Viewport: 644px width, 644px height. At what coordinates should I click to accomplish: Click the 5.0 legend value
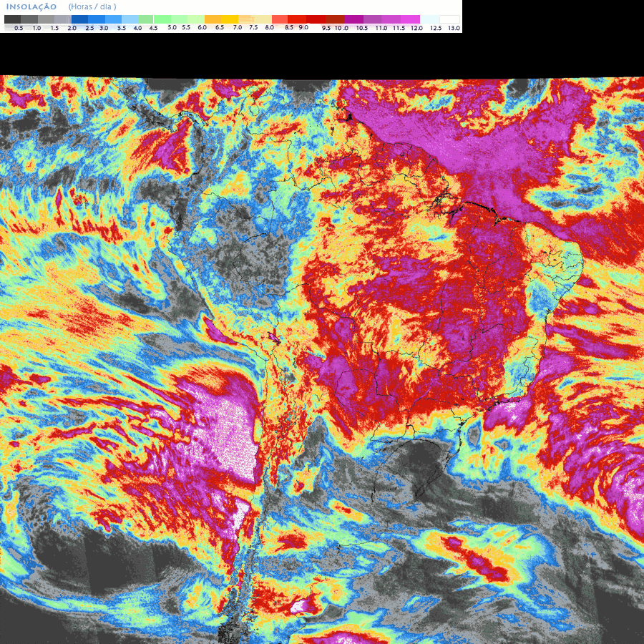click(x=172, y=27)
